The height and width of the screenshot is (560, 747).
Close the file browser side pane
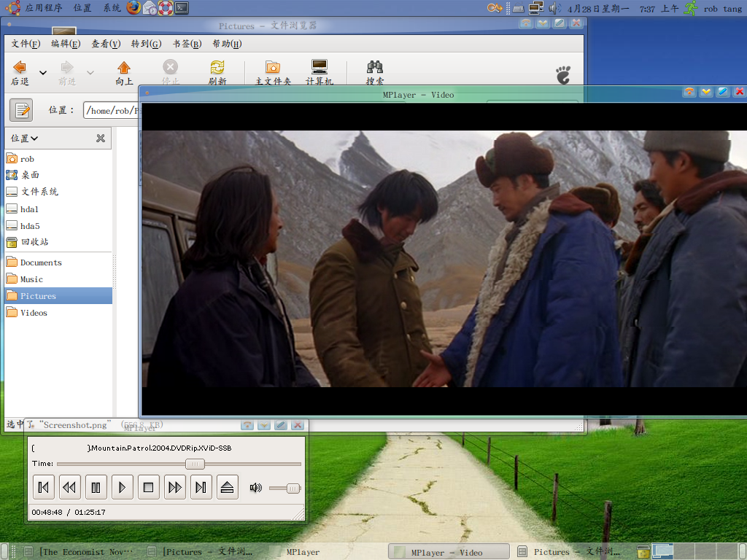(101, 138)
